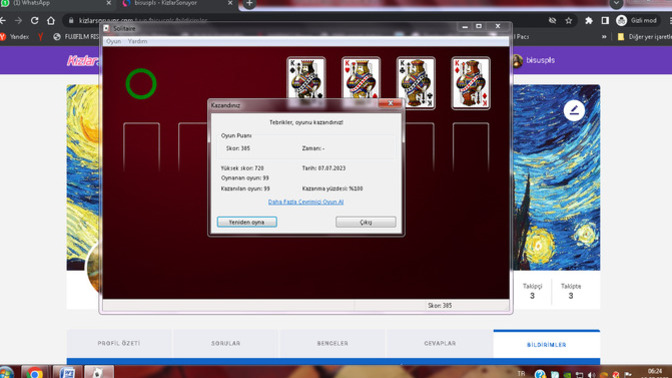Maximize the Solitaire window
672x378 pixels.
coord(479,27)
